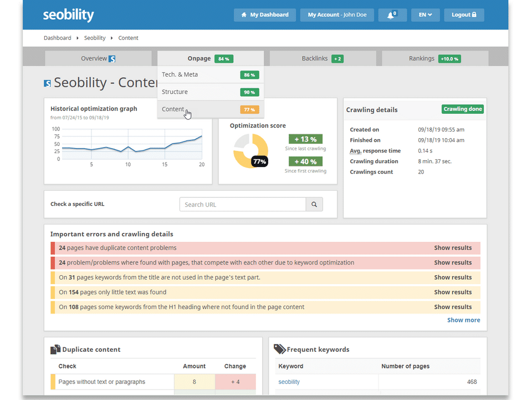Click the Crawling duration value 8 min. 37 sec.
The height and width of the screenshot is (400, 532).
coord(434,161)
